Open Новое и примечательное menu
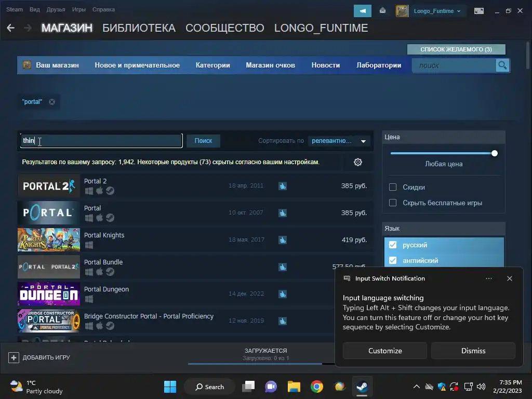This screenshot has width=532, height=399. pos(137,65)
